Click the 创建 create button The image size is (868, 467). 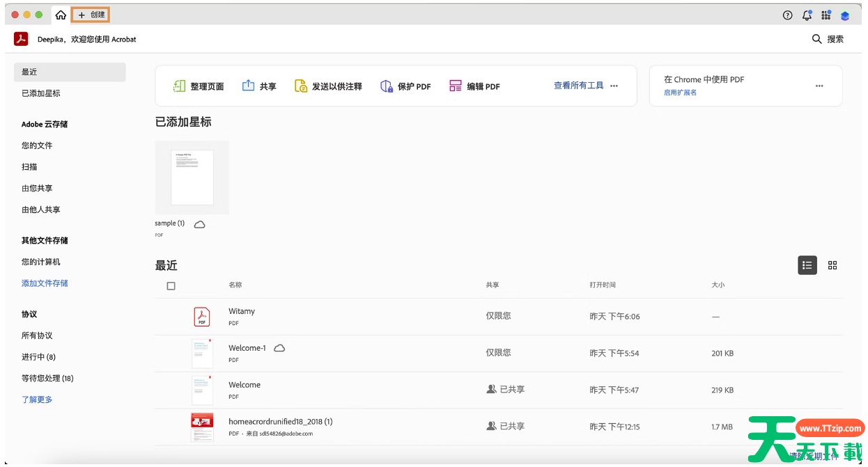pyautogui.click(x=91, y=15)
